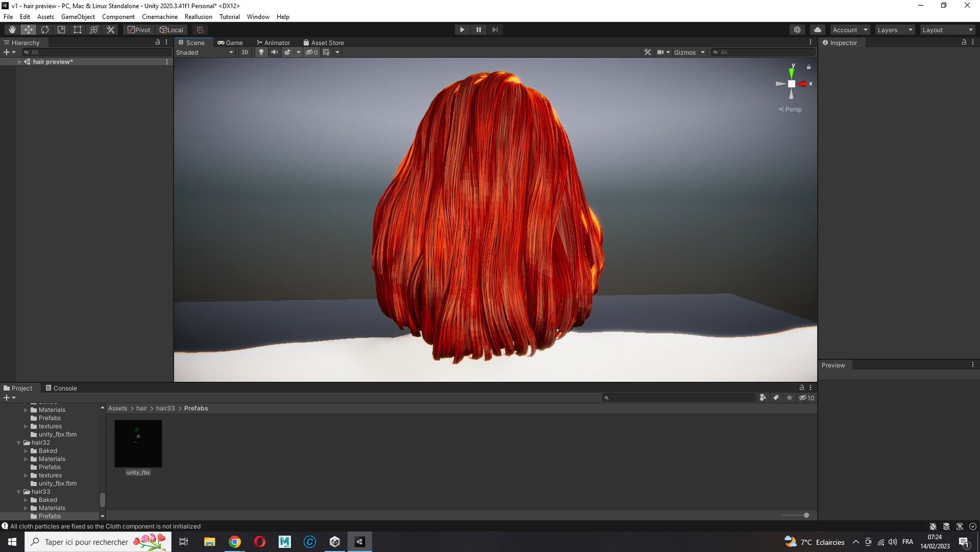Open the Gizmos dropdown
Image resolution: width=980 pixels, height=552 pixels.
(689, 52)
